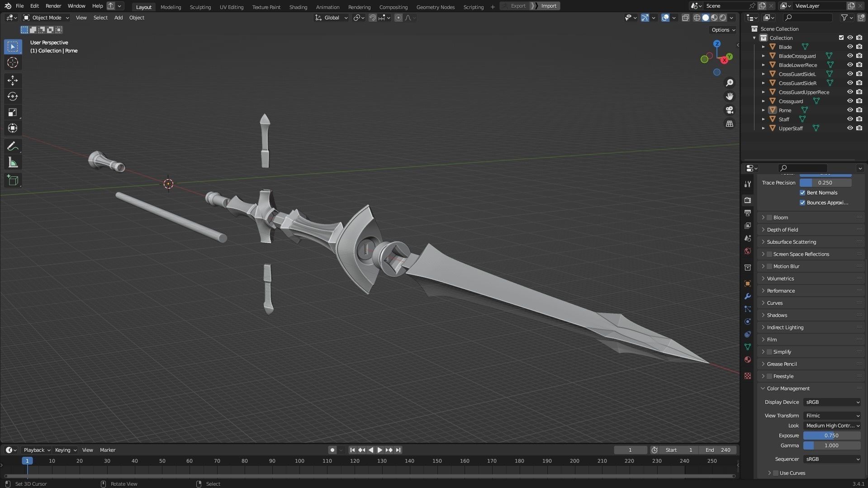Image resolution: width=868 pixels, height=488 pixels.
Task: Switch perspective/orthographic grid icon
Action: [729, 123]
